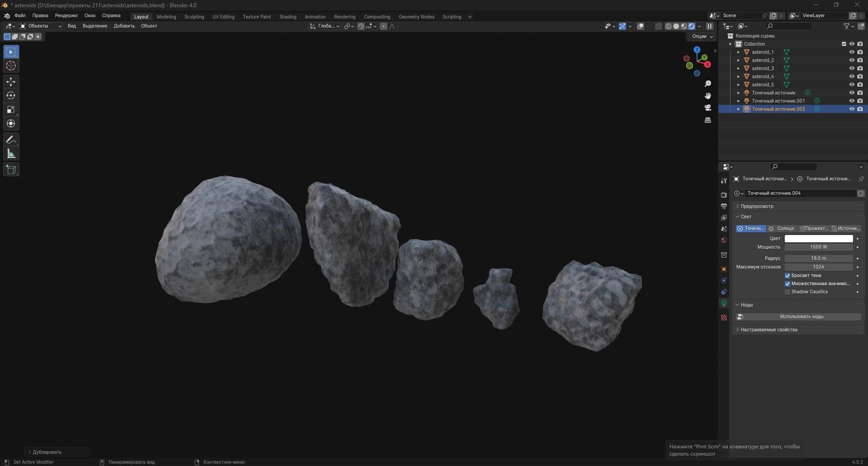This screenshot has width=868, height=466.
Task: Click Использовать ноды button
Action: tap(798, 317)
